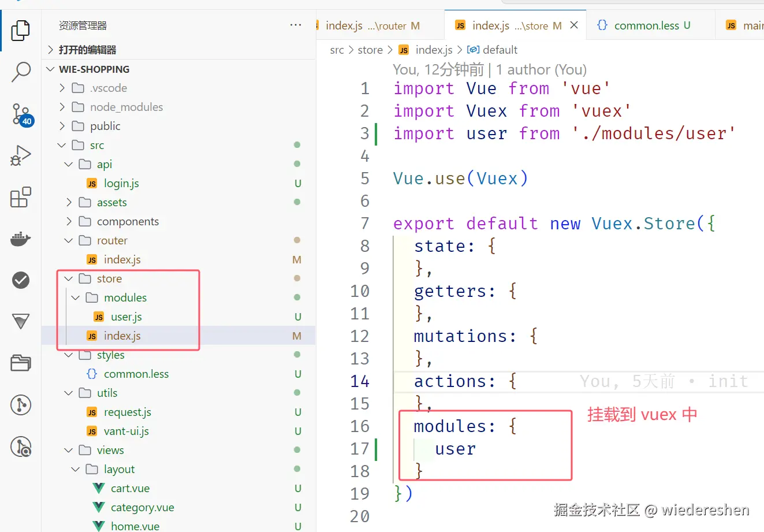Collapse the WIE-SHOPPING root folder

point(51,69)
